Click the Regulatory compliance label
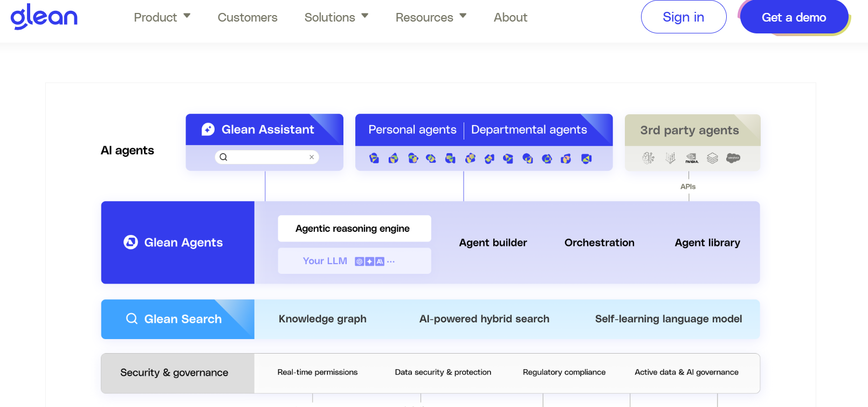 564,372
